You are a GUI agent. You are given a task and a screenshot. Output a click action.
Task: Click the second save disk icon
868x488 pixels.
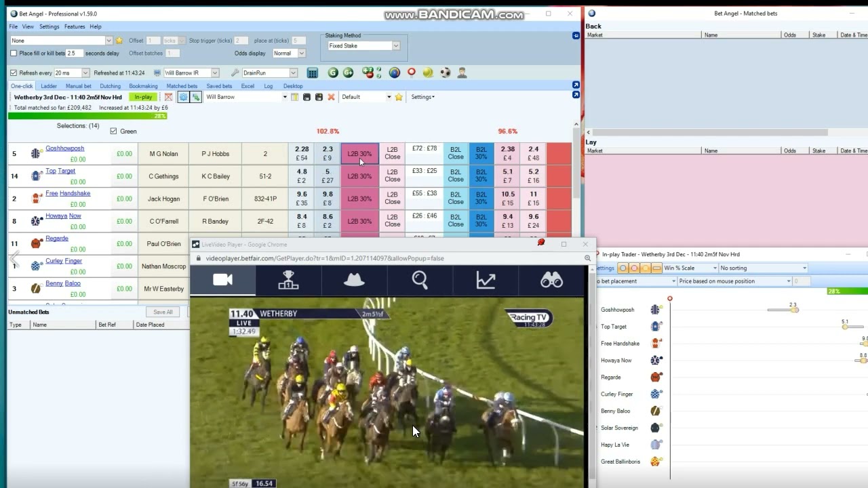[x=319, y=97]
